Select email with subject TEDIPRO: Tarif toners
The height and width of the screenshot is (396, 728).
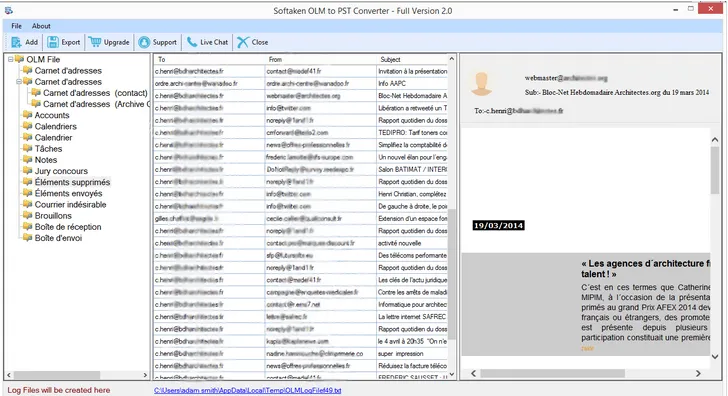300,133
